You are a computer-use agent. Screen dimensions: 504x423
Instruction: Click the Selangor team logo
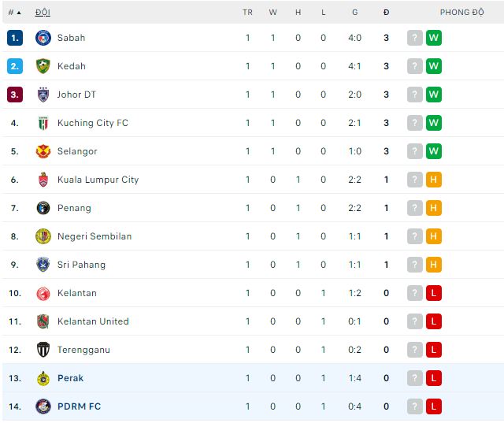click(43, 151)
